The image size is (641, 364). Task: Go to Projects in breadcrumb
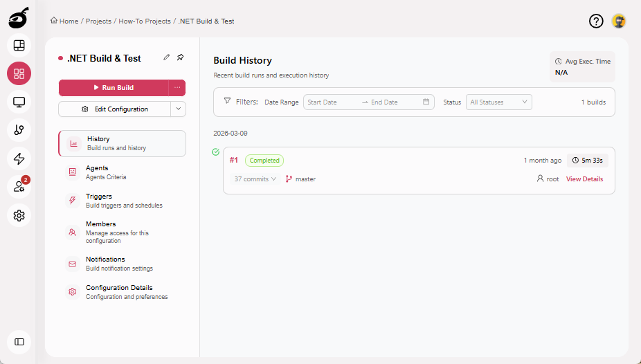tap(98, 21)
